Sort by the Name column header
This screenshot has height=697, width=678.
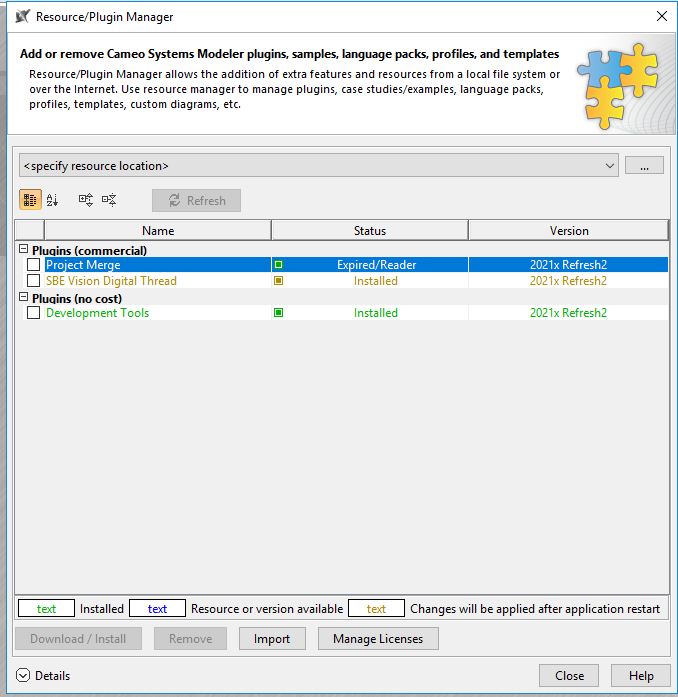(x=158, y=231)
